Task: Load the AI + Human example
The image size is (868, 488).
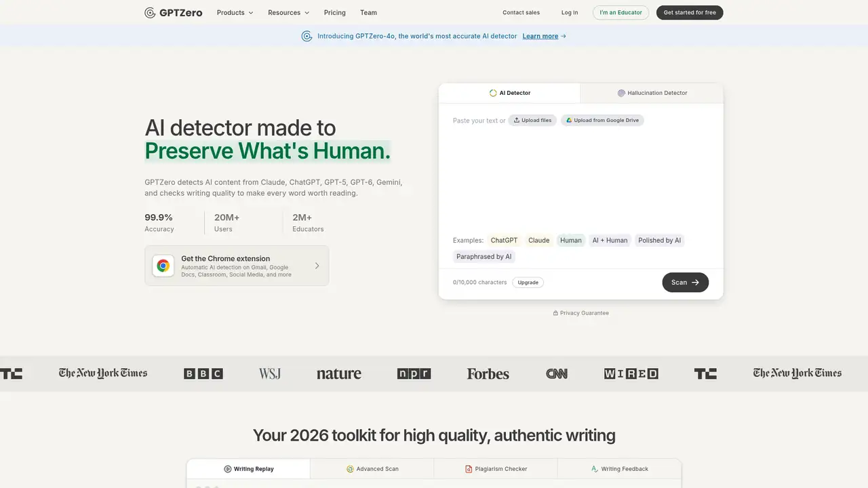Action: point(610,240)
